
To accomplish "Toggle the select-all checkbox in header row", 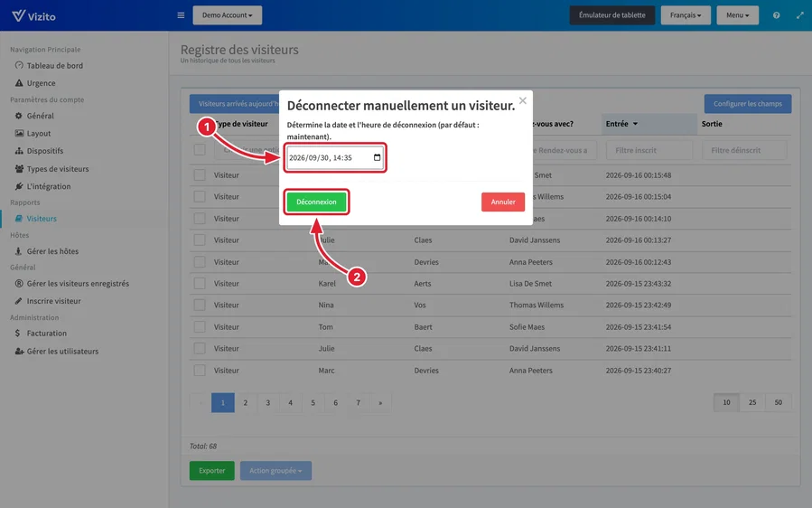I will (x=200, y=150).
